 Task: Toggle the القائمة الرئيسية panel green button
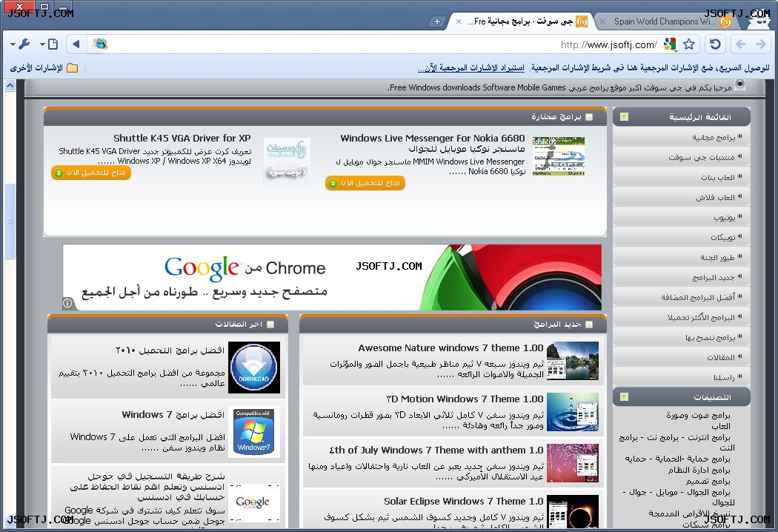pyautogui.click(x=624, y=116)
